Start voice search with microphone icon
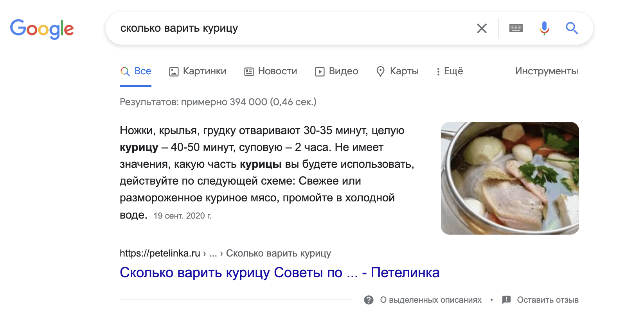644x323 pixels. (544, 28)
